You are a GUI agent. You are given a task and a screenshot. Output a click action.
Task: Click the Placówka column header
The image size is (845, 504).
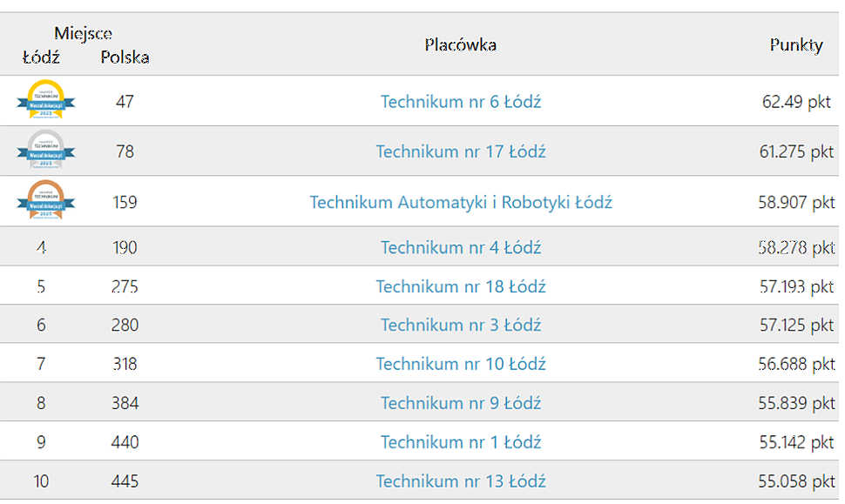(460, 45)
